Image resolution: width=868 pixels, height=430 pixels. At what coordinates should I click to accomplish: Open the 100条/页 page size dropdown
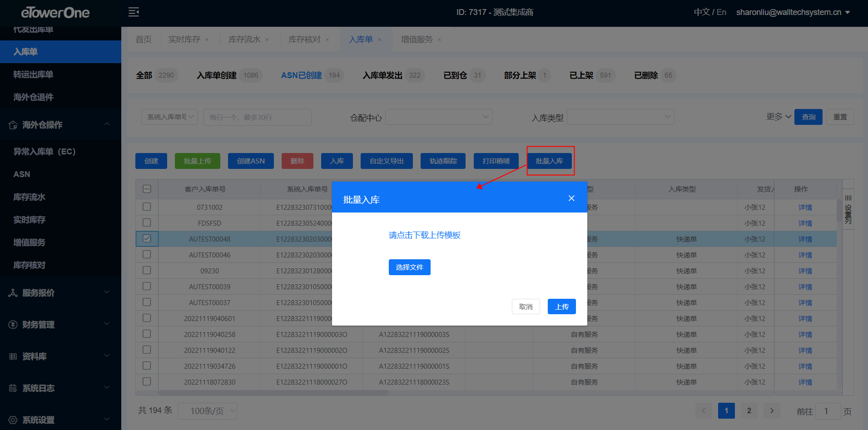pyautogui.click(x=207, y=411)
